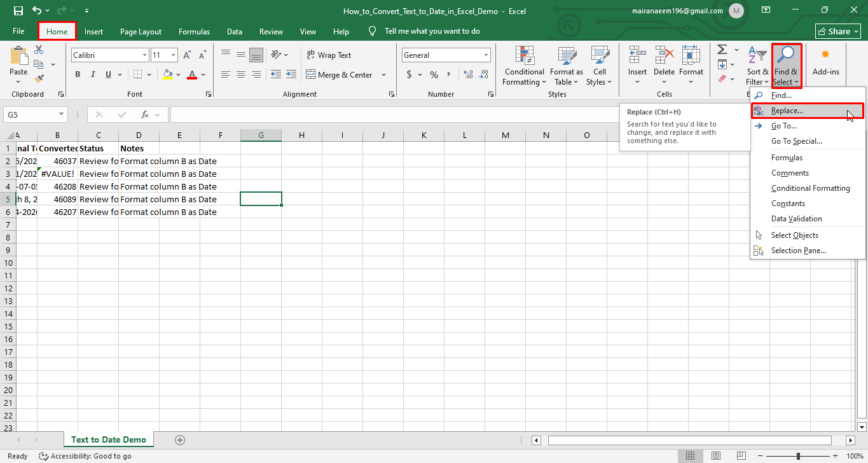The image size is (868, 463).
Task: Open the Font Color dropdown arrow
Action: pos(203,74)
